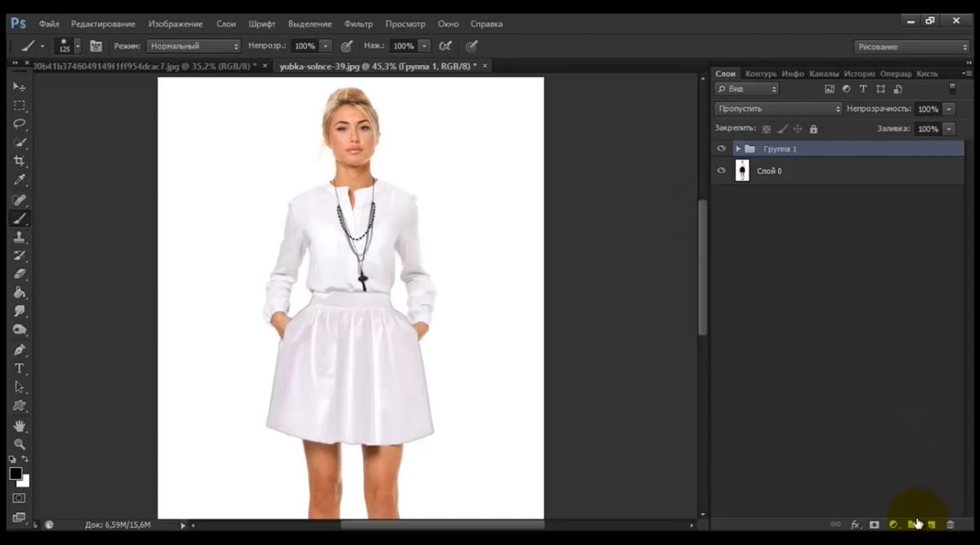Select the Rectangular Marquee tool
980x545 pixels.
click(20, 105)
